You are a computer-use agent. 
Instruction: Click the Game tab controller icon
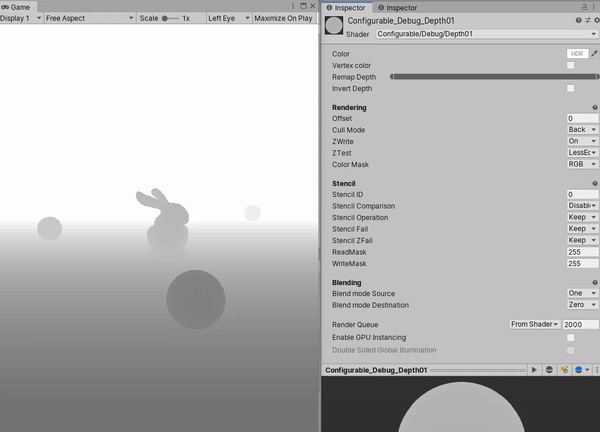[5, 7]
